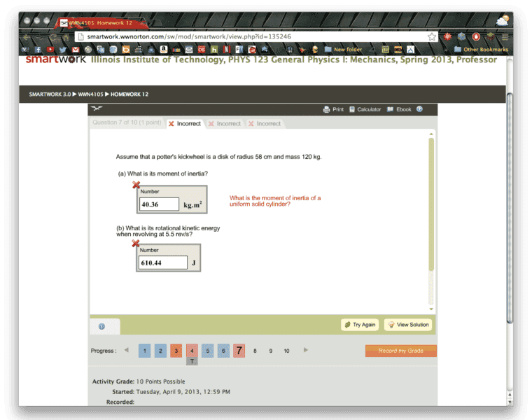Jump to question 1 in progress bar

click(144, 351)
